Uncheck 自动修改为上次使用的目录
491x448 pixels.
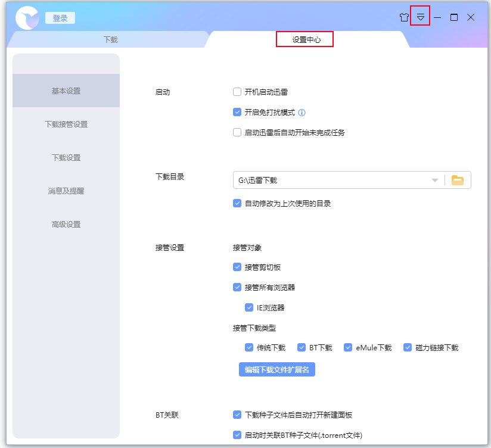coord(237,203)
